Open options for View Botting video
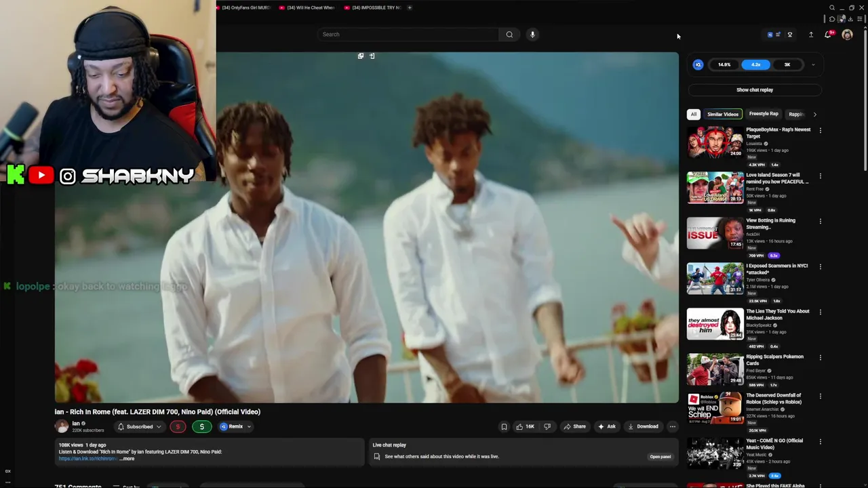 tap(821, 221)
